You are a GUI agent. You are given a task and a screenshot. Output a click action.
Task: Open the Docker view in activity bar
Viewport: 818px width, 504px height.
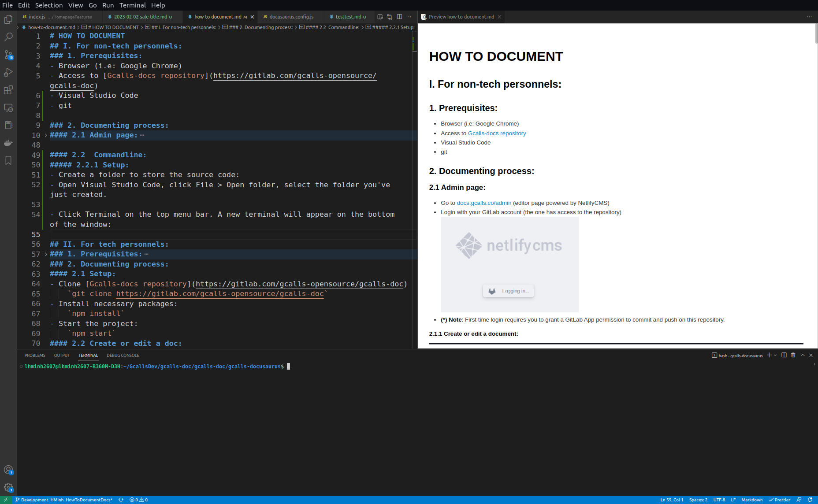coord(8,143)
